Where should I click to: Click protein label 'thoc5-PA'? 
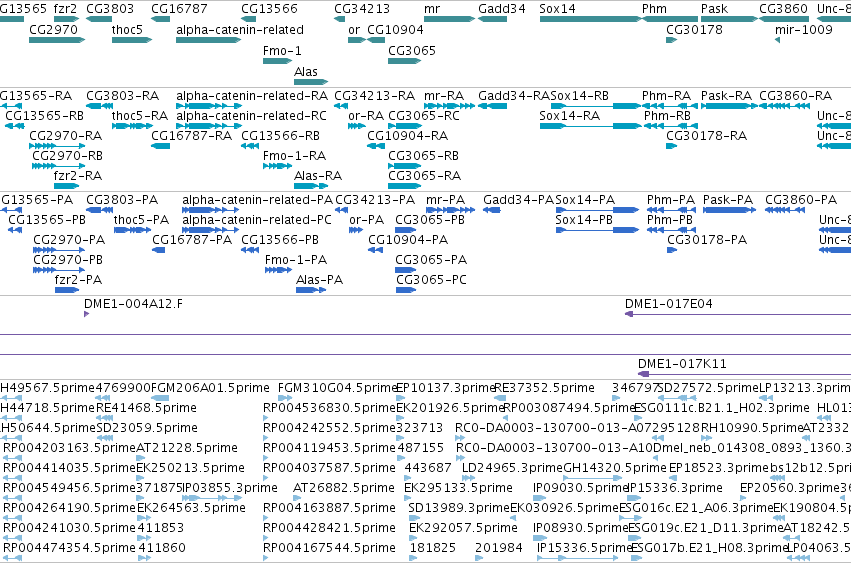[x=141, y=220]
